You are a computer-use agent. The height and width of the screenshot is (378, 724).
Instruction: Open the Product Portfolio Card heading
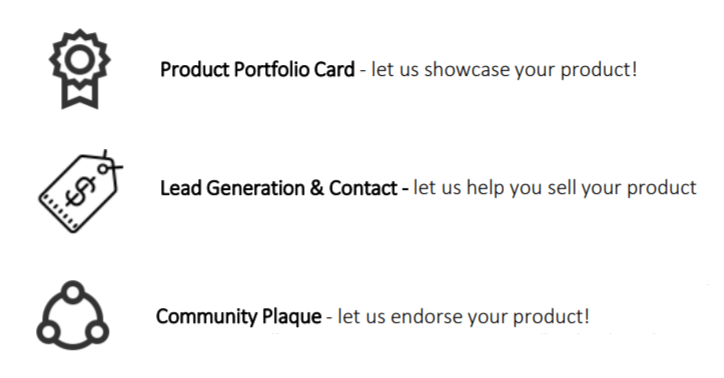click(x=257, y=70)
